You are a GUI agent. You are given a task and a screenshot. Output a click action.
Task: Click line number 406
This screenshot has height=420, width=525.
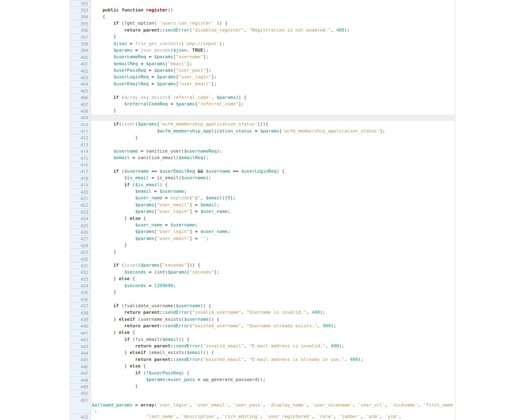[x=84, y=98]
